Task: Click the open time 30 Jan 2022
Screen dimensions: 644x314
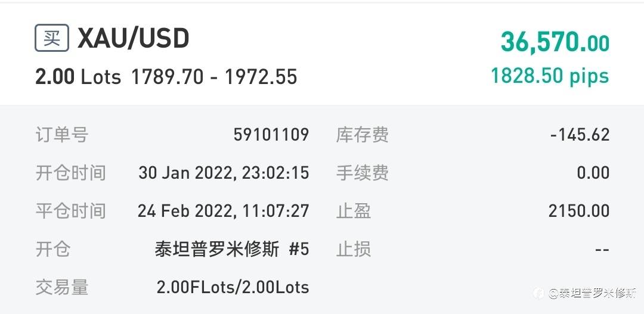Action: 224,173
